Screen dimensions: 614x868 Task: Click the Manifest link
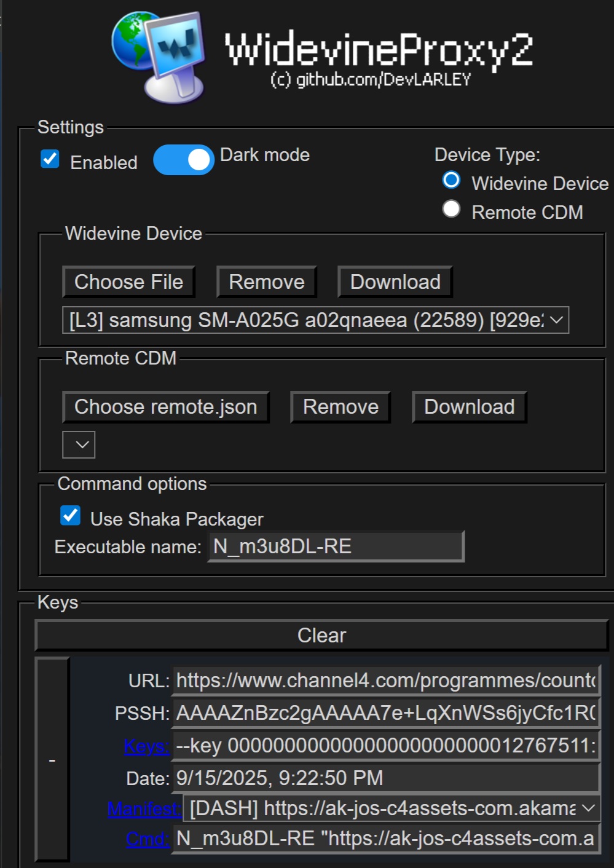point(144,809)
